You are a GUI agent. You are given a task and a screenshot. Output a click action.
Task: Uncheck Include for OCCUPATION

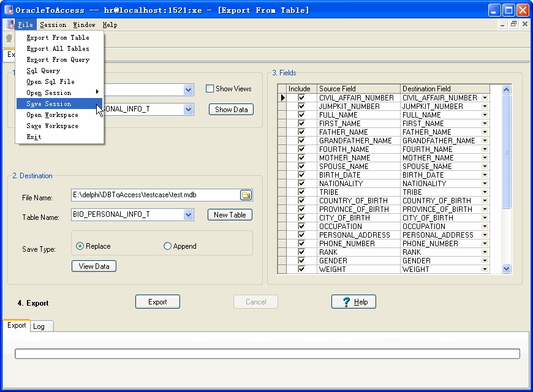301,227
